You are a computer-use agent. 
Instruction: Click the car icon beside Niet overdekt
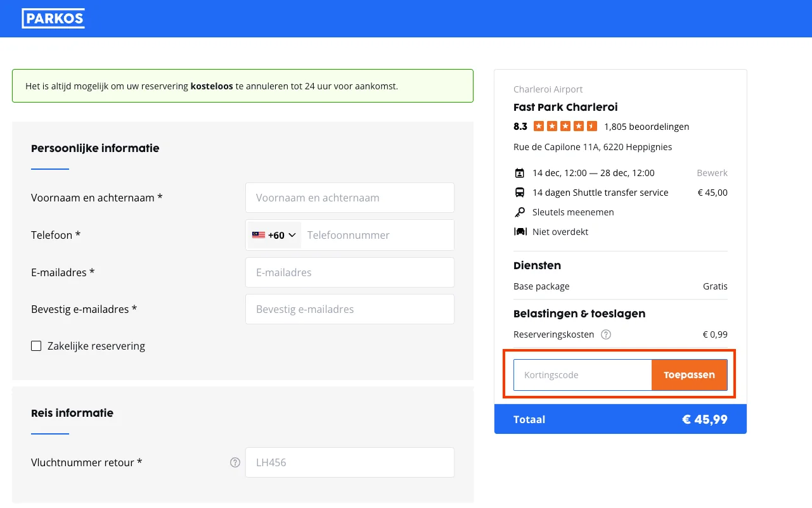coord(520,232)
